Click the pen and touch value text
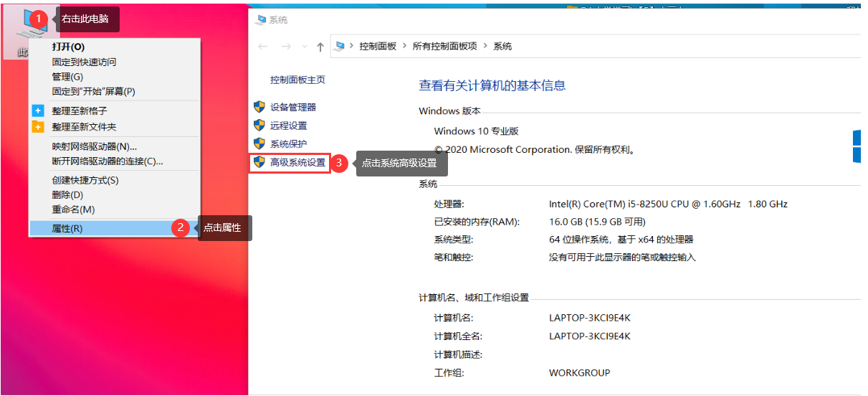Viewport: 868px width, 396px height. coord(622,257)
